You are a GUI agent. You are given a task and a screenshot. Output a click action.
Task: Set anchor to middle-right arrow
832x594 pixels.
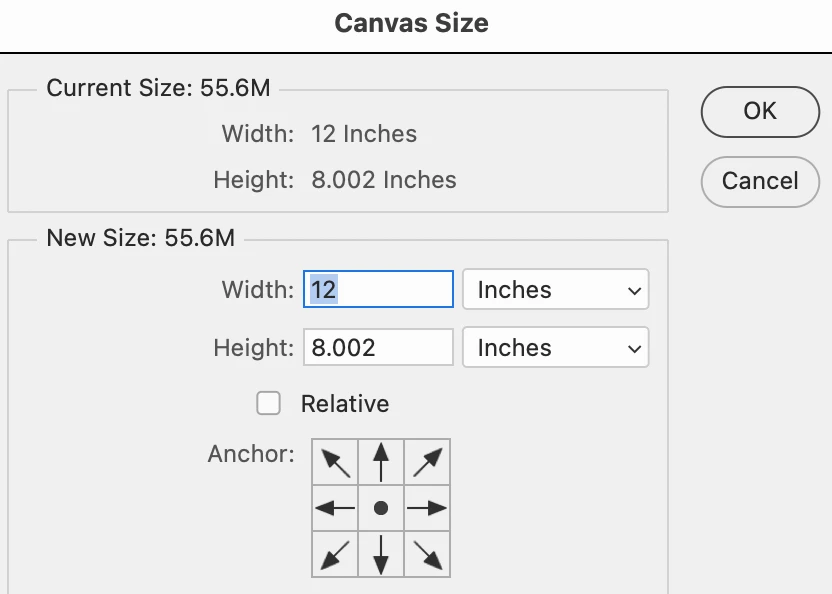coord(426,508)
